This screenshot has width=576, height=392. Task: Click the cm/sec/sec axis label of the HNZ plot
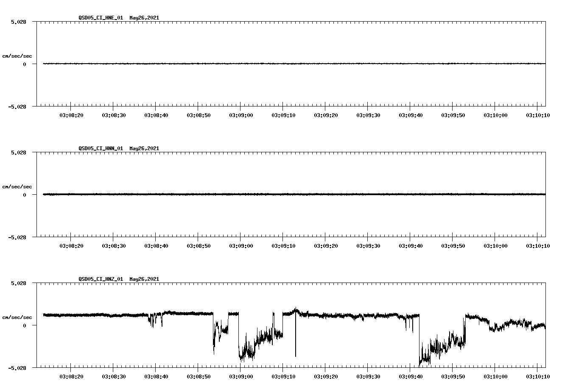click(x=17, y=316)
